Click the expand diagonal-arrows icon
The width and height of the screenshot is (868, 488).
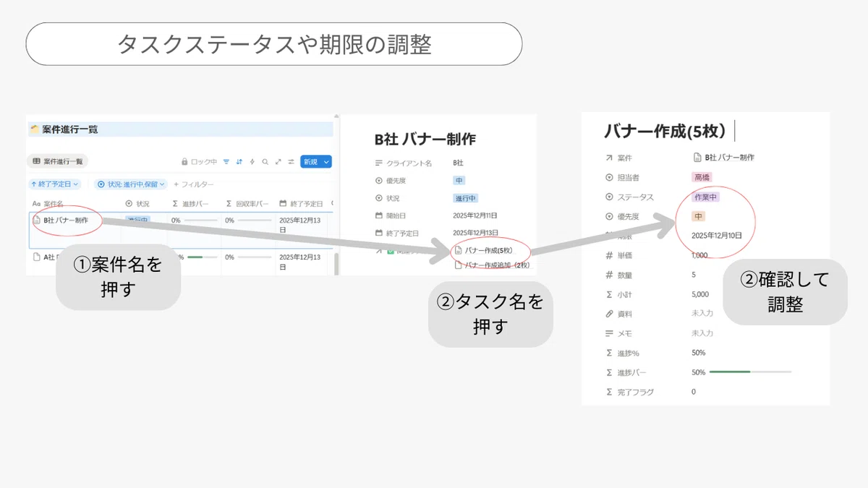[278, 162]
